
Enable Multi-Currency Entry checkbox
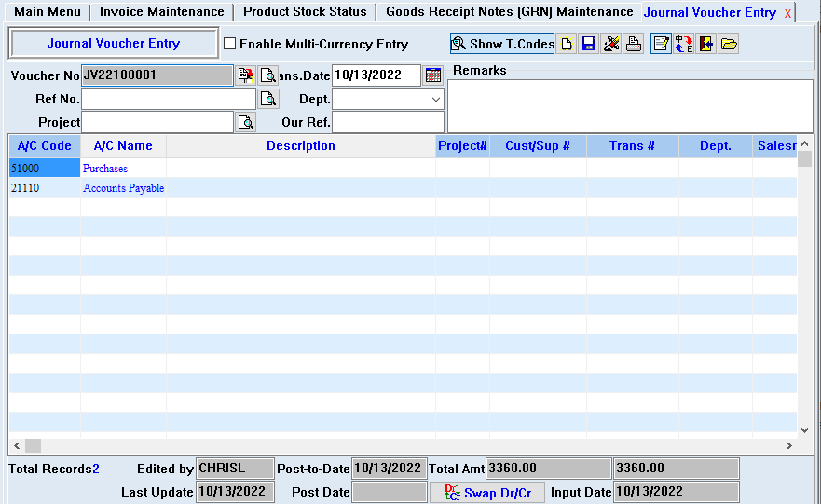coord(230,44)
